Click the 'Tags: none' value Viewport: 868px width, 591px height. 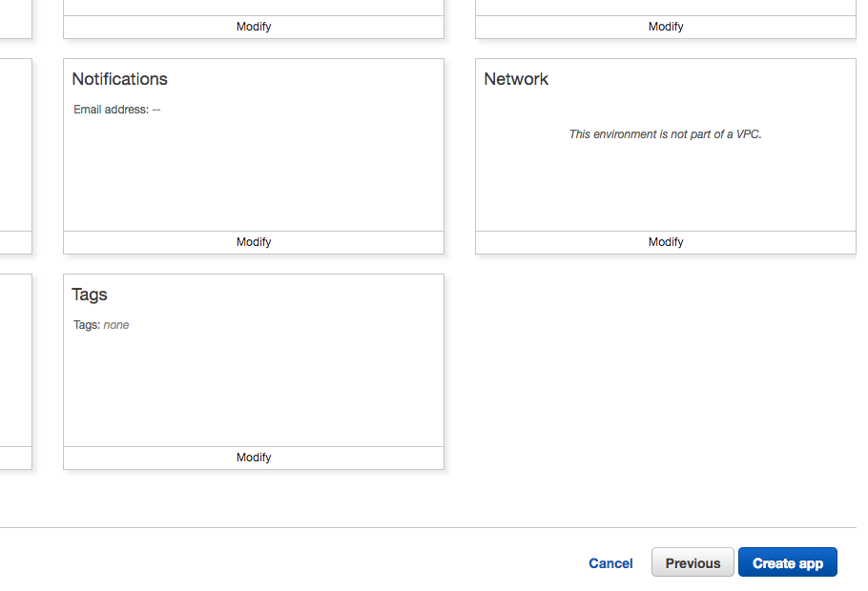pyautogui.click(x=101, y=325)
